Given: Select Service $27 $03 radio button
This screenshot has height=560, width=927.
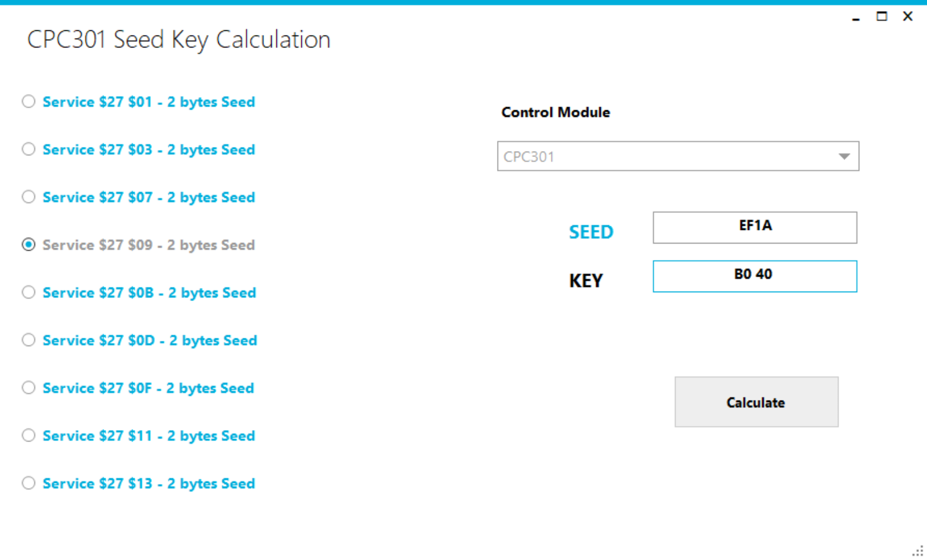Looking at the screenshot, I should pyautogui.click(x=28, y=149).
